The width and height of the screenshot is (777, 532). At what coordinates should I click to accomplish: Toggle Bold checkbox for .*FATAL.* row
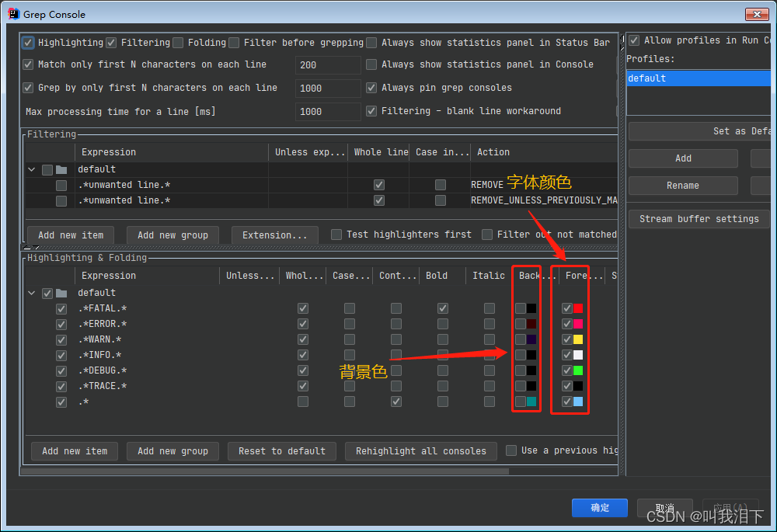(443, 308)
